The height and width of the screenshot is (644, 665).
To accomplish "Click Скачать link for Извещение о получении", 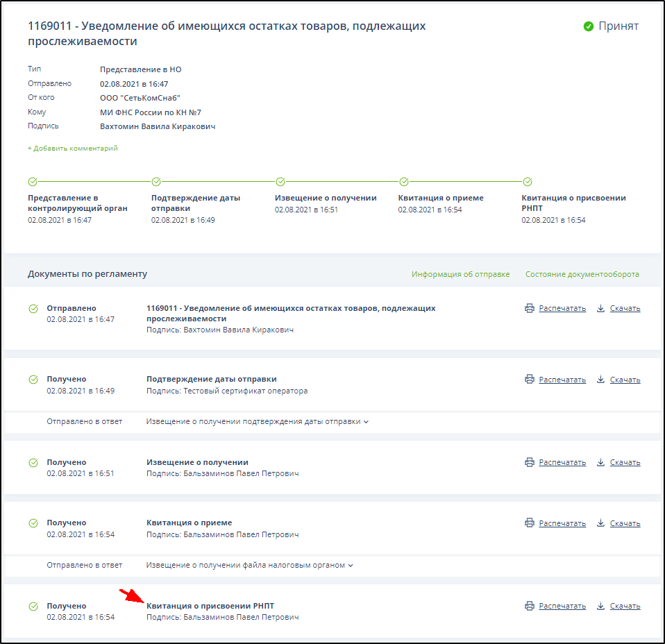I will 625,462.
